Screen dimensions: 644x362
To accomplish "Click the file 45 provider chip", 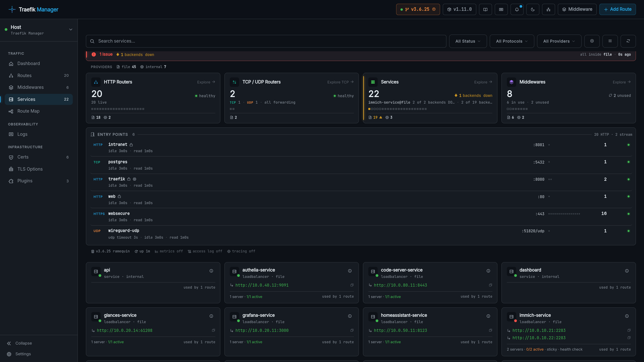I will (x=126, y=67).
